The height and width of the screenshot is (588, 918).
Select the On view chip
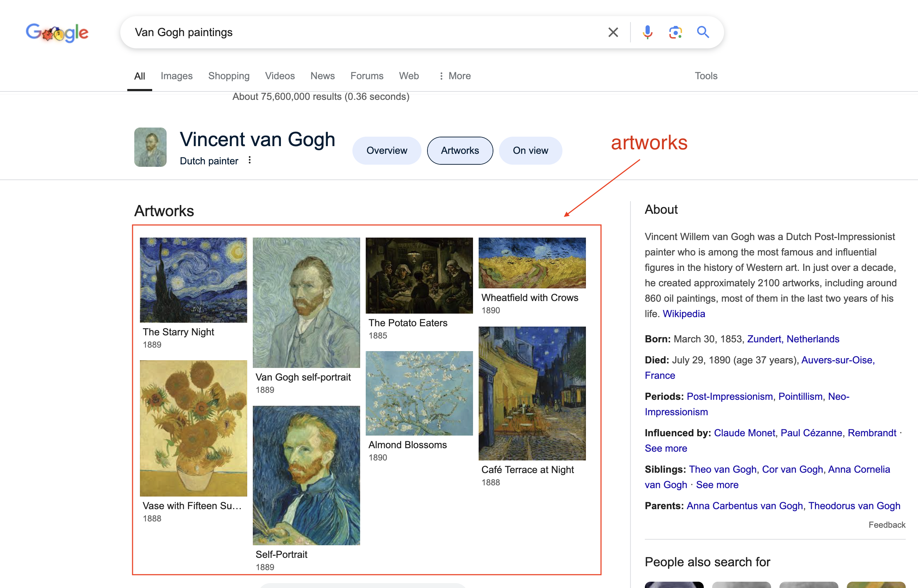[x=530, y=150]
